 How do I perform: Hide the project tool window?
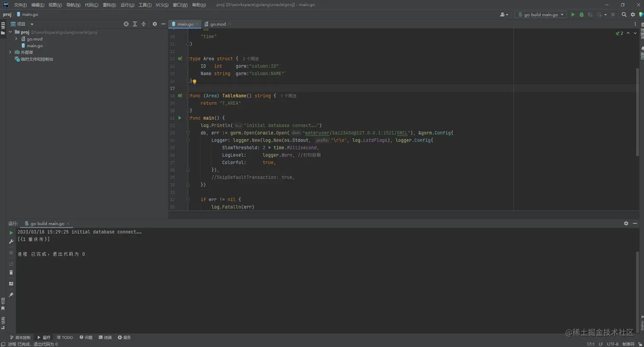(163, 24)
